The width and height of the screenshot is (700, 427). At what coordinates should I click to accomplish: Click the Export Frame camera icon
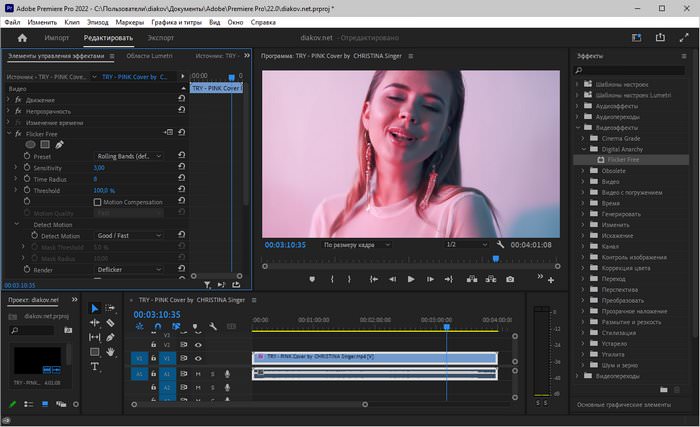click(x=510, y=279)
